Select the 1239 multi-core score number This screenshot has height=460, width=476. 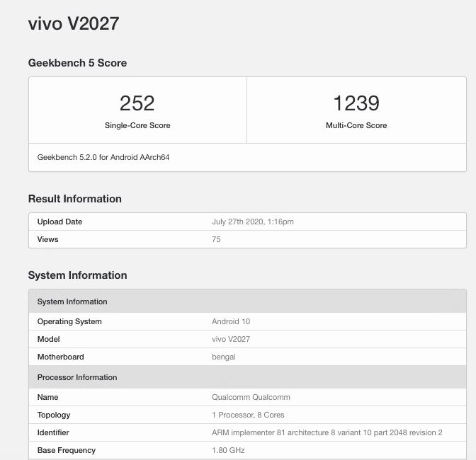pyautogui.click(x=356, y=103)
